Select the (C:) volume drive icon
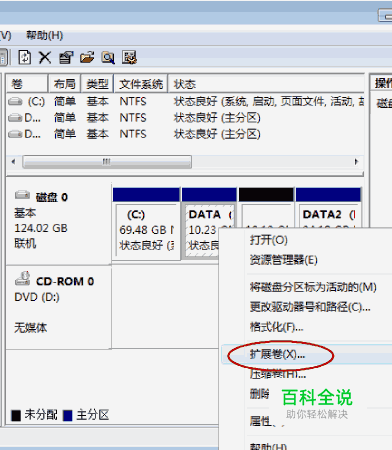Image resolution: width=392 pixels, height=450 pixels. pyautogui.click(x=15, y=101)
